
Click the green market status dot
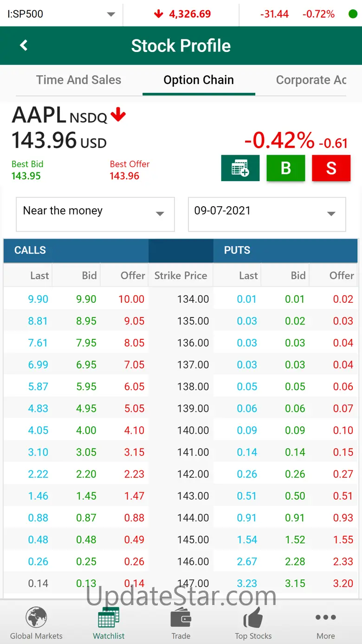coord(353,14)
